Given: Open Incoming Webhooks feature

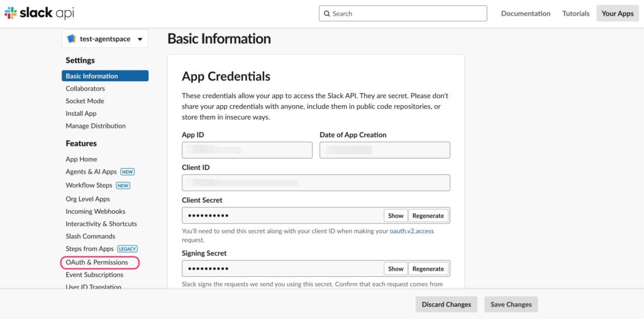Looking at the screenshot, I should pos(96,211).
